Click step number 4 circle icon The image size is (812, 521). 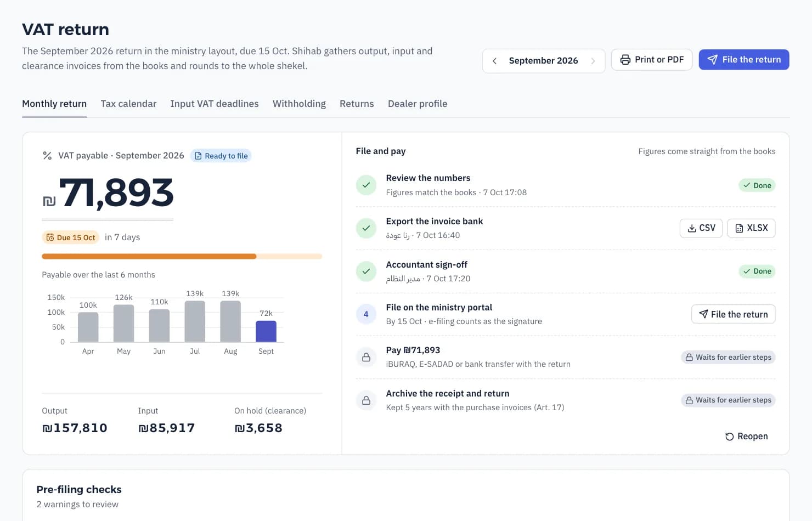click(x=366, y=314)
